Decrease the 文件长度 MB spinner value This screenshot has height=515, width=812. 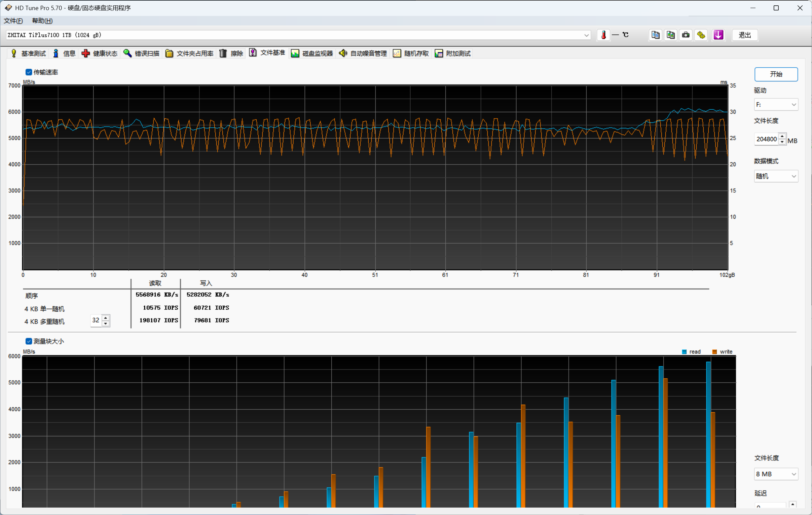[x=782, y=142]
